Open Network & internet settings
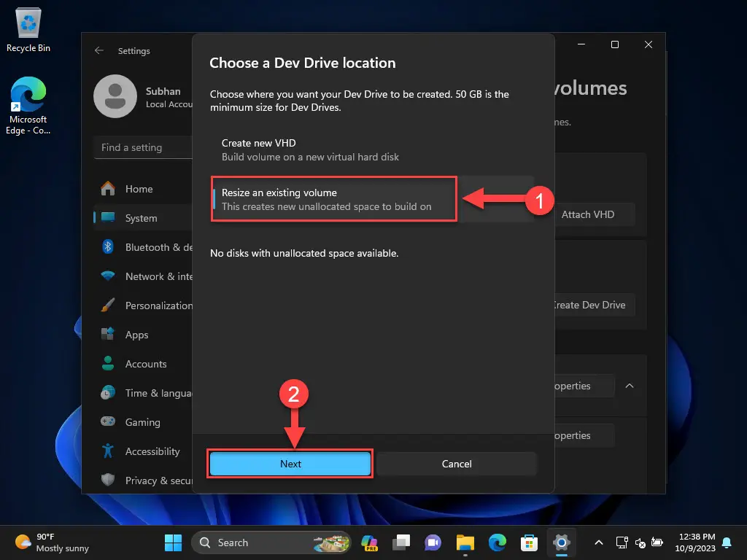 click(144, 276)
